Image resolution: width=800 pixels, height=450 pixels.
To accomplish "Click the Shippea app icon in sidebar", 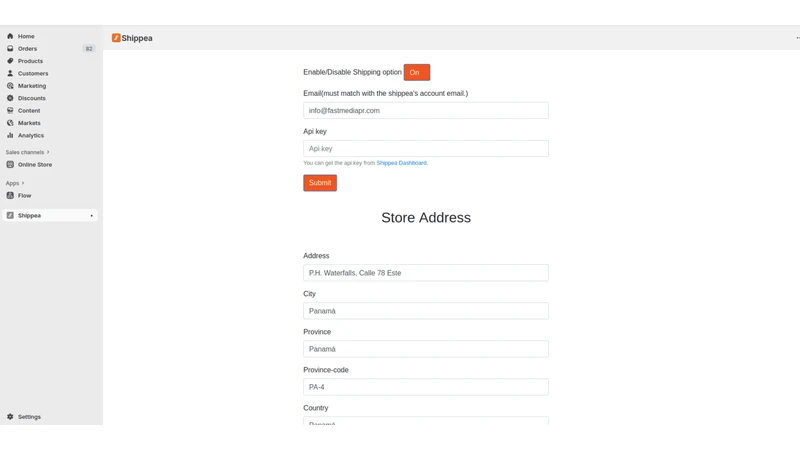I will (10, 215).
